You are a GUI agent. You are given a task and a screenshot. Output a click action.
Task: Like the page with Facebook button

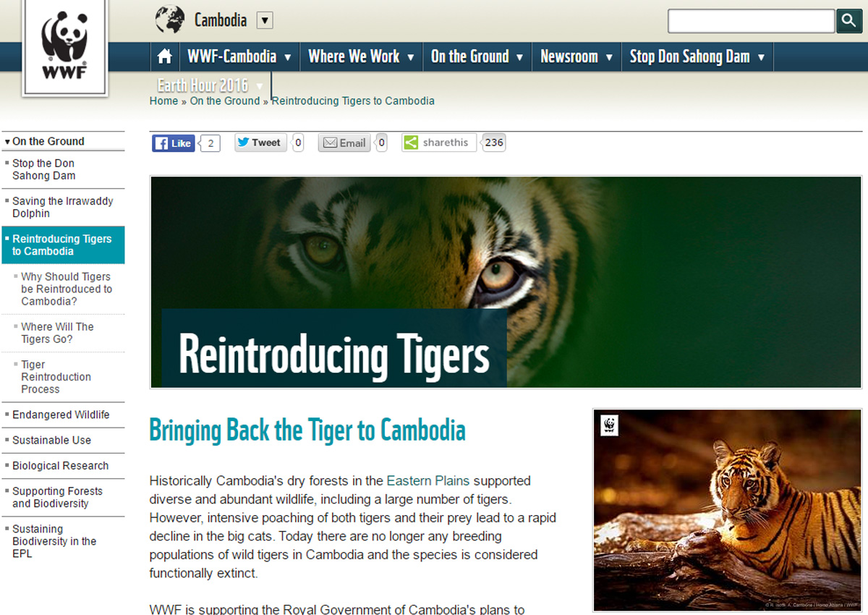[174, 143]
